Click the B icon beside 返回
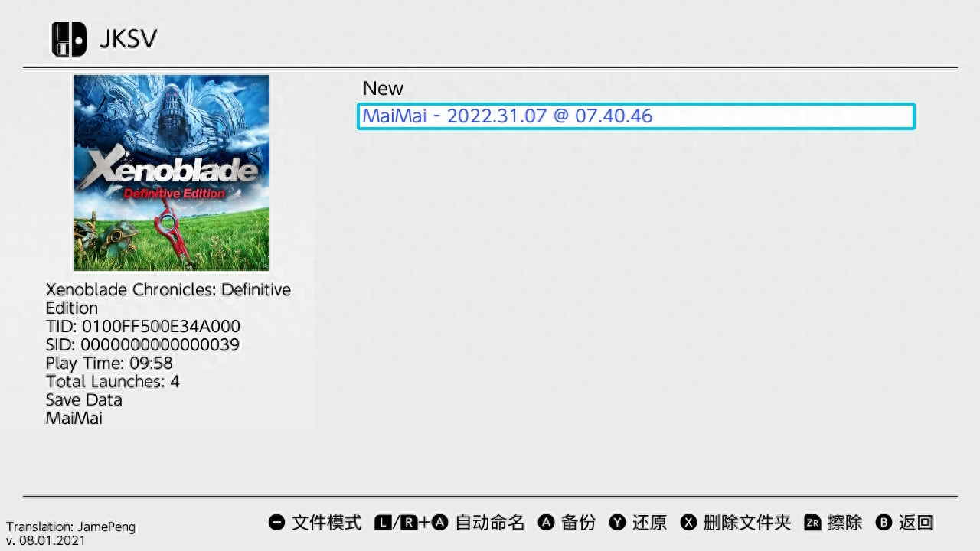This screenshot has height=551, width=980. point(884,523)
